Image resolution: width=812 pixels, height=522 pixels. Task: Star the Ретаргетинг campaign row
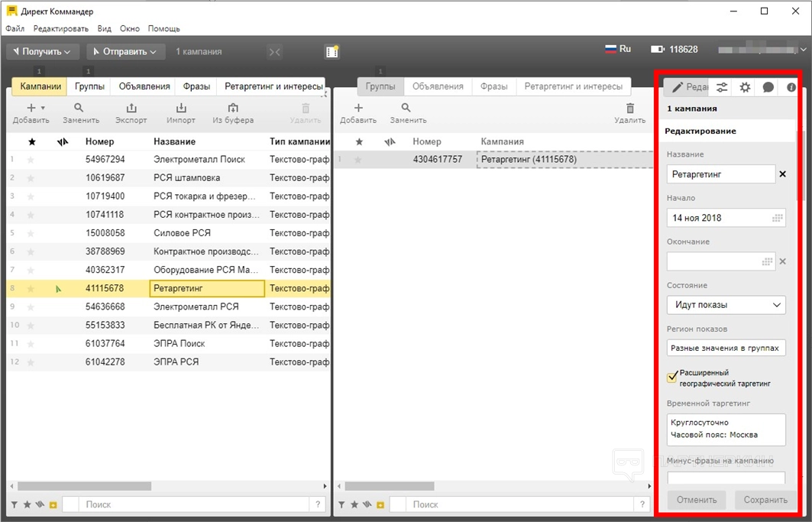(31, 288)
